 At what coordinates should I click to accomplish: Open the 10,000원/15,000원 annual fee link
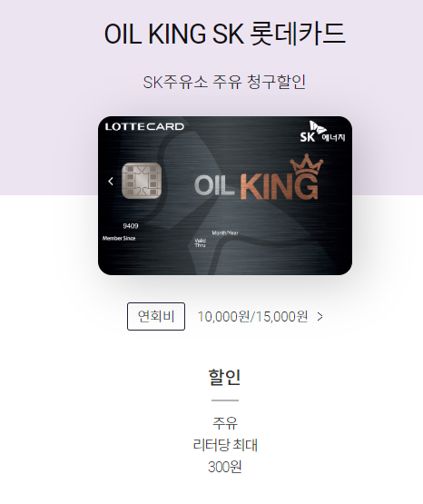pyautogui.click(x=252, y=317)
